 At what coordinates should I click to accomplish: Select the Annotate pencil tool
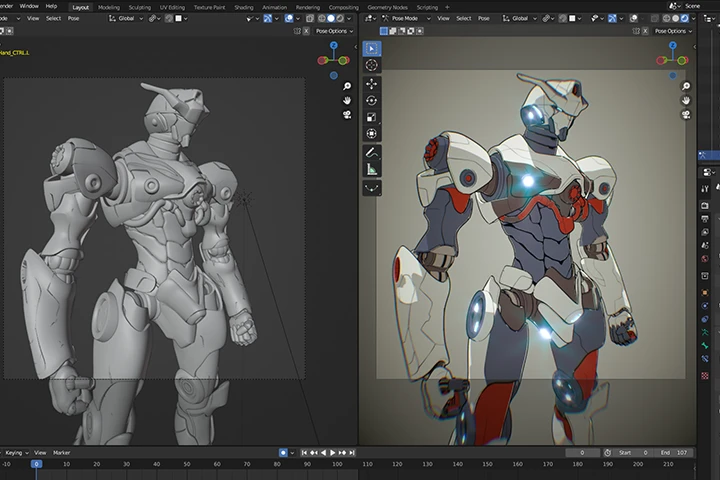371,152
